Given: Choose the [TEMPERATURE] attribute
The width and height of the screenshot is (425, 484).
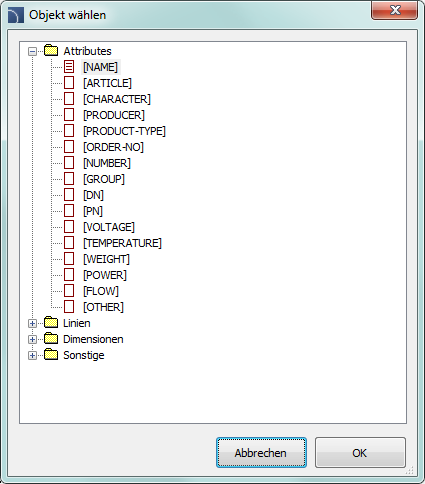Looking at the screenshot, I should pyautogui.click(x=122, y=243).
